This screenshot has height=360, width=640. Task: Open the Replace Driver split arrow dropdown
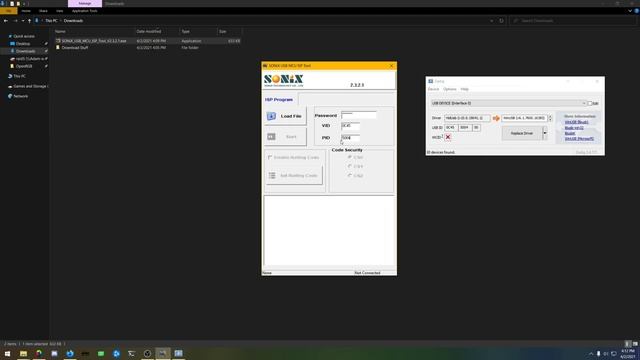pos(545,133)
